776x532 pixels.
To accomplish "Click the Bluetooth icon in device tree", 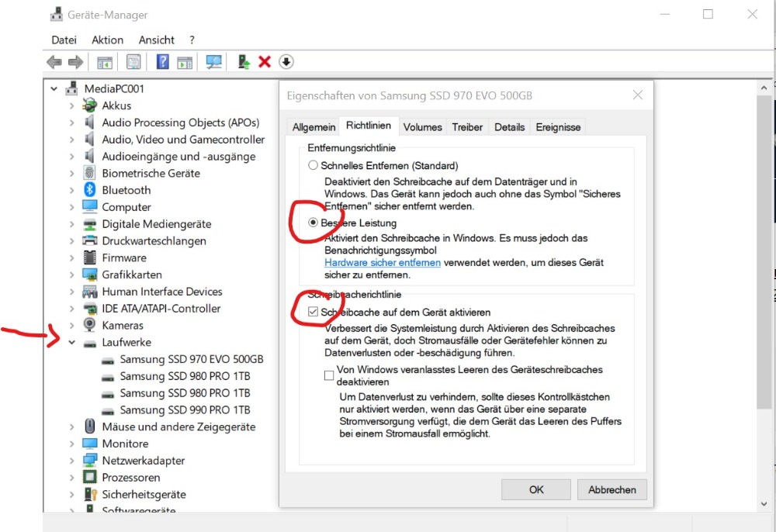I will point(89,189).
